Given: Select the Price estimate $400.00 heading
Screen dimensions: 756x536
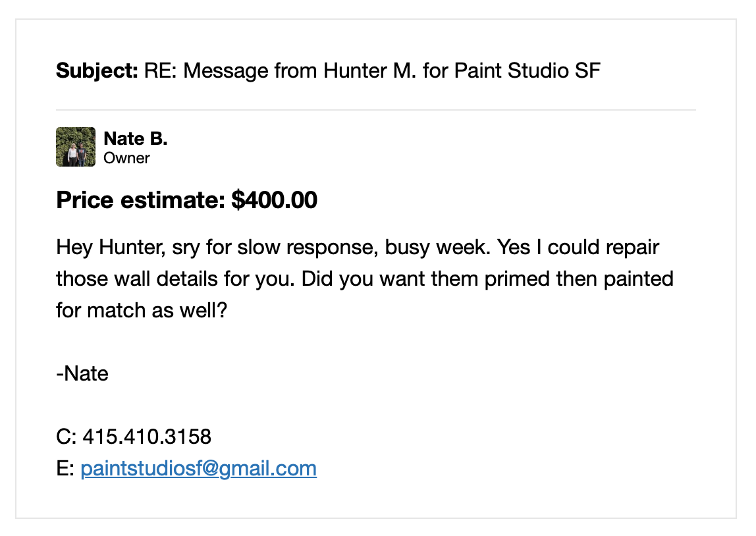Looking at the screenshot, I should 186,200.
